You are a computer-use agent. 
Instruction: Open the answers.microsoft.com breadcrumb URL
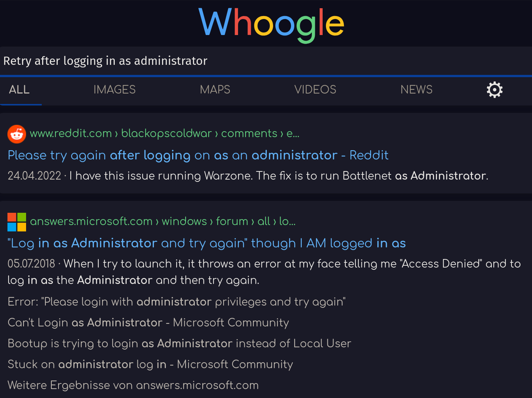coord(162,221)
